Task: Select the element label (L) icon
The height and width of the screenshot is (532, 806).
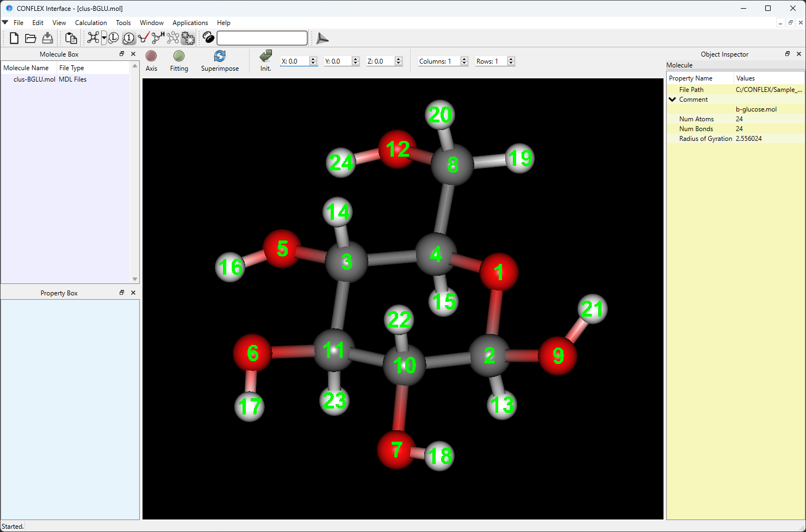Action: pos(113,38)
